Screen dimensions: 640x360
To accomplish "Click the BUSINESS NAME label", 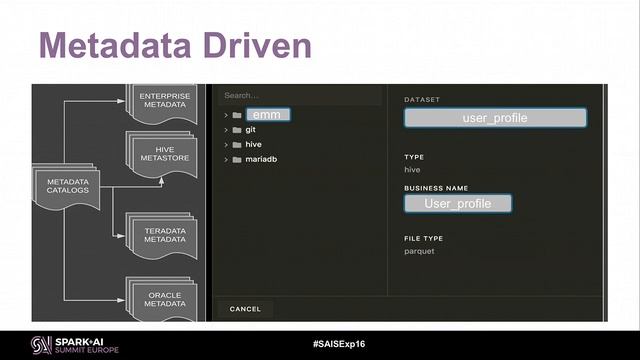I will 436,188.
